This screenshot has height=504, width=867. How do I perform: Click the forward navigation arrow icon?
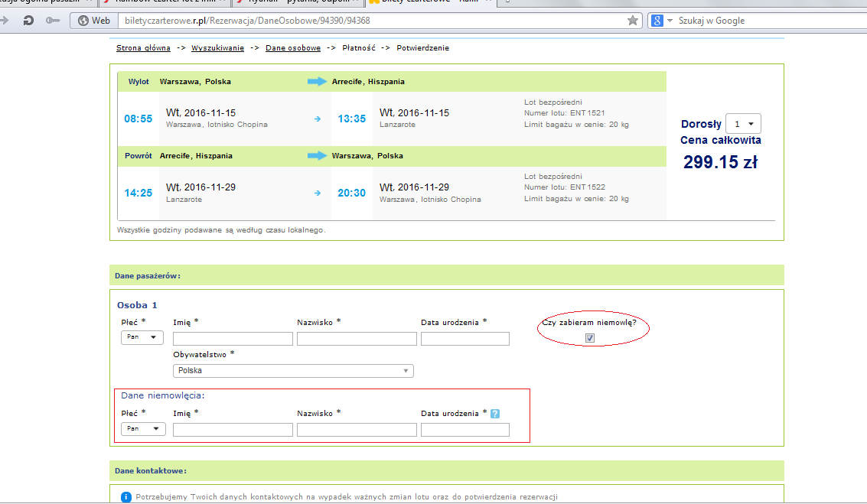5,21
